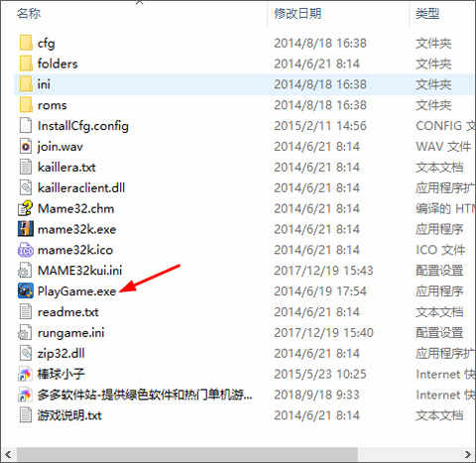The width and height of the screenshot is (476, 463).
Task: Click the horizontal scrollbar left arrow
Action: (8, 454)
